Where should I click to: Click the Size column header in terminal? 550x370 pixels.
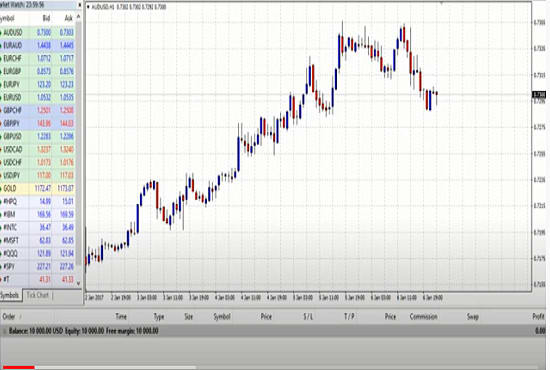click(189, 317)
